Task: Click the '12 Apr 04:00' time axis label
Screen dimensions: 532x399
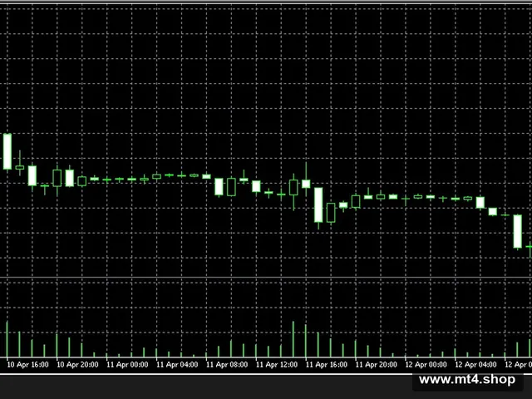Action: click(x=475, y=365)
